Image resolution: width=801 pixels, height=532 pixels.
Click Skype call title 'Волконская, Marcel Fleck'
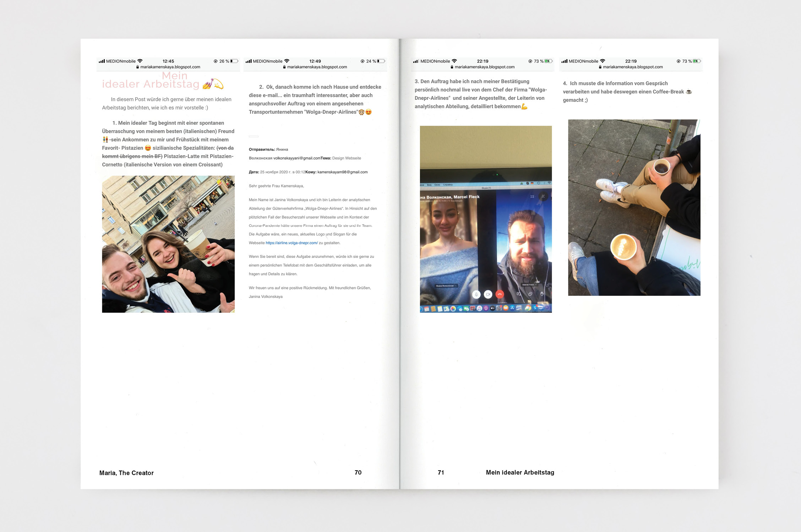[x=453, y=197]
